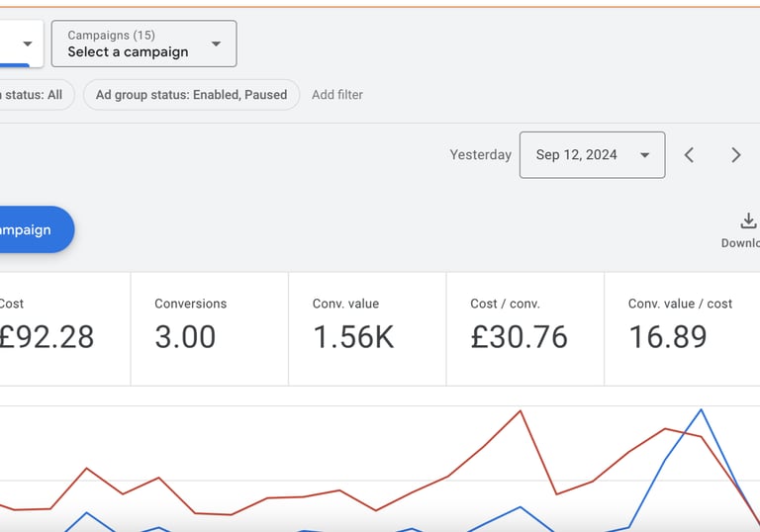Viewport: 760px width, 532px height.
Task: Go to the previous date period
Action: 690,155
